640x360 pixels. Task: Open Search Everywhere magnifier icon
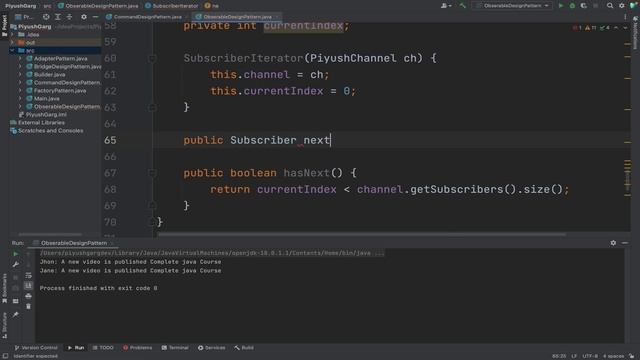pyautogui.click(x=609, y=6)
